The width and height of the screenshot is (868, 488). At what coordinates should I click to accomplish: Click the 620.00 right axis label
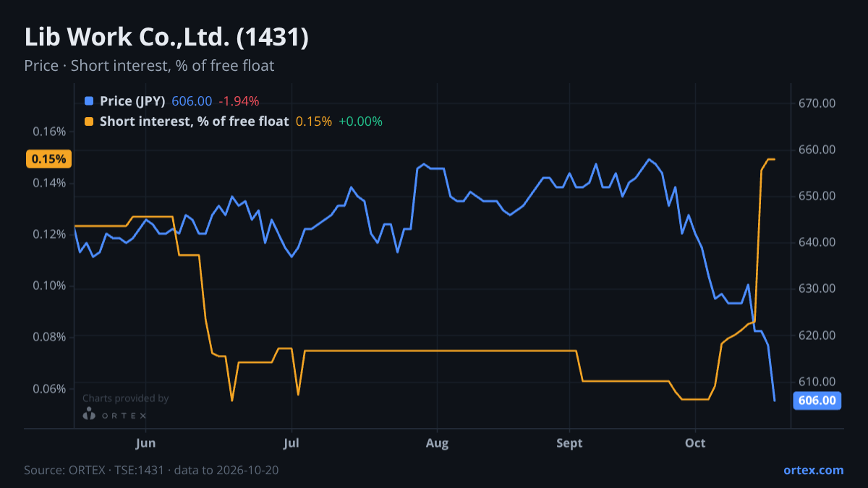tap(817, 335)
